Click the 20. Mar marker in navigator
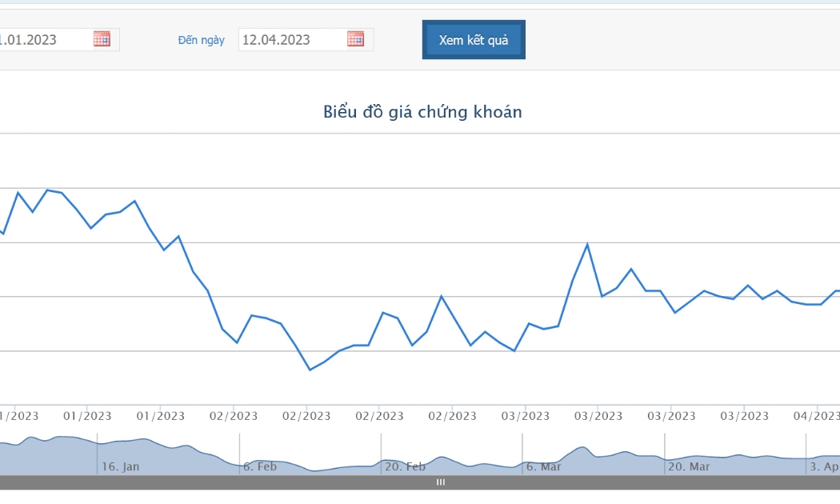Image resolution: width=840 pixels, height=504 pixels. click(688, 466)
